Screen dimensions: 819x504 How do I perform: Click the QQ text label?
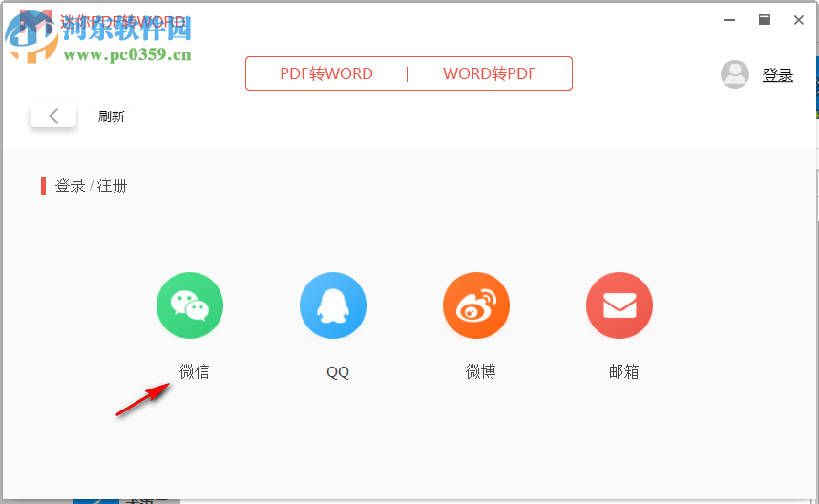pyautogui.click(x=338, y=372)
